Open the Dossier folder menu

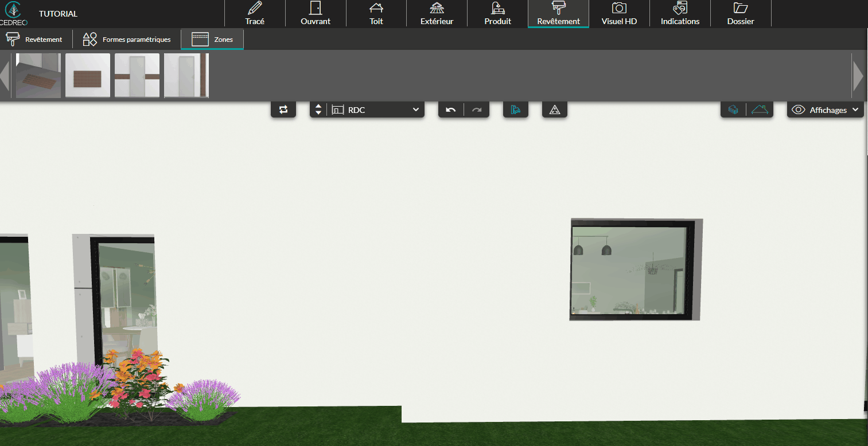741,14
